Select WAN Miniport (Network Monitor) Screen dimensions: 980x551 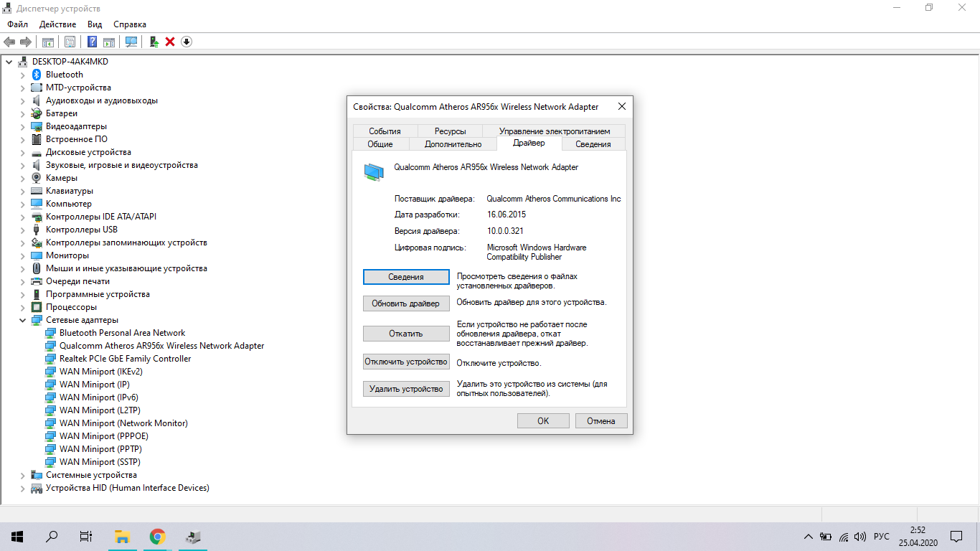[x=123, y=423]
